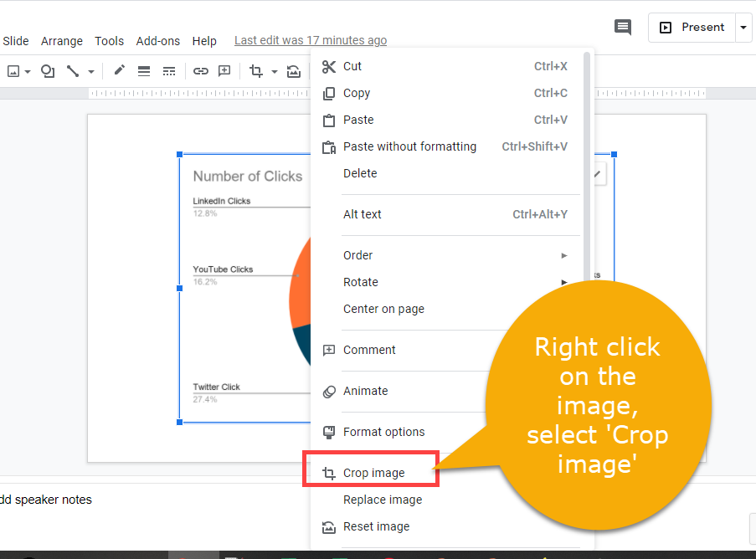Open the Slide menu

point(16,41)
